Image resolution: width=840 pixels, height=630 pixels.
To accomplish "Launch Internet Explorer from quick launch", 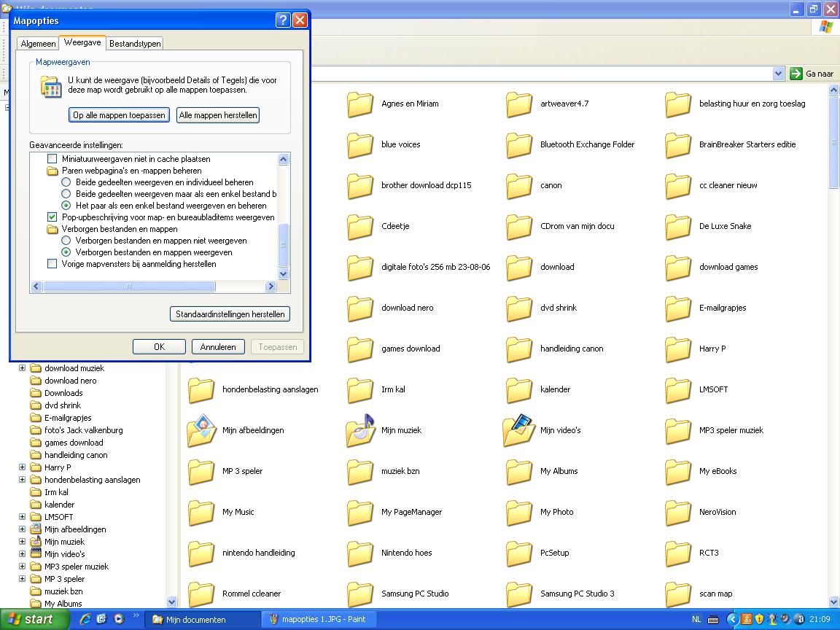I will [85, 619].
